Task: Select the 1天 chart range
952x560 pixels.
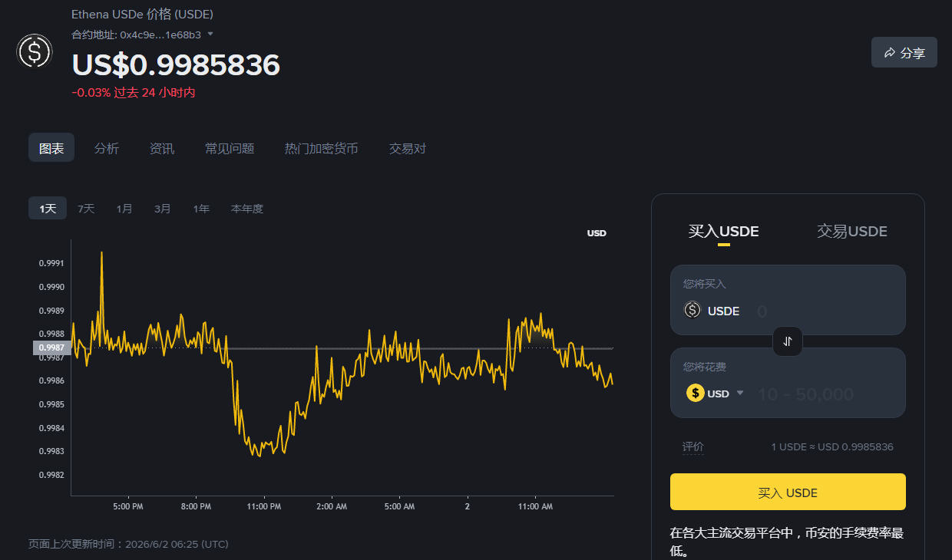Action: (x=48, y=208)
